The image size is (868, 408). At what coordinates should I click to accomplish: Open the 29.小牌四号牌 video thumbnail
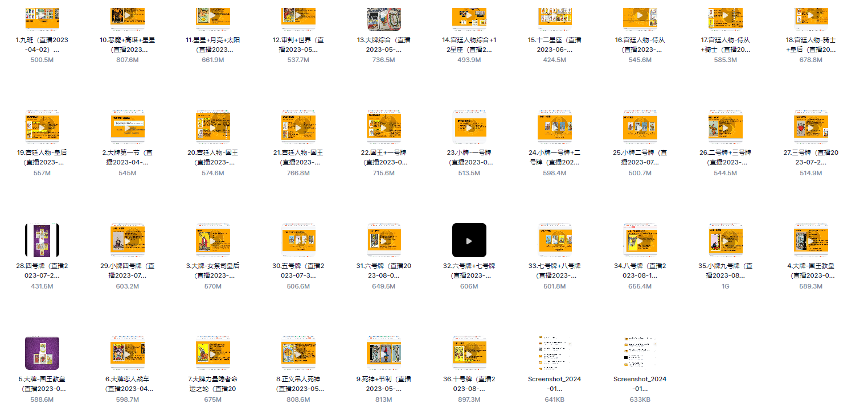point(128,240)
